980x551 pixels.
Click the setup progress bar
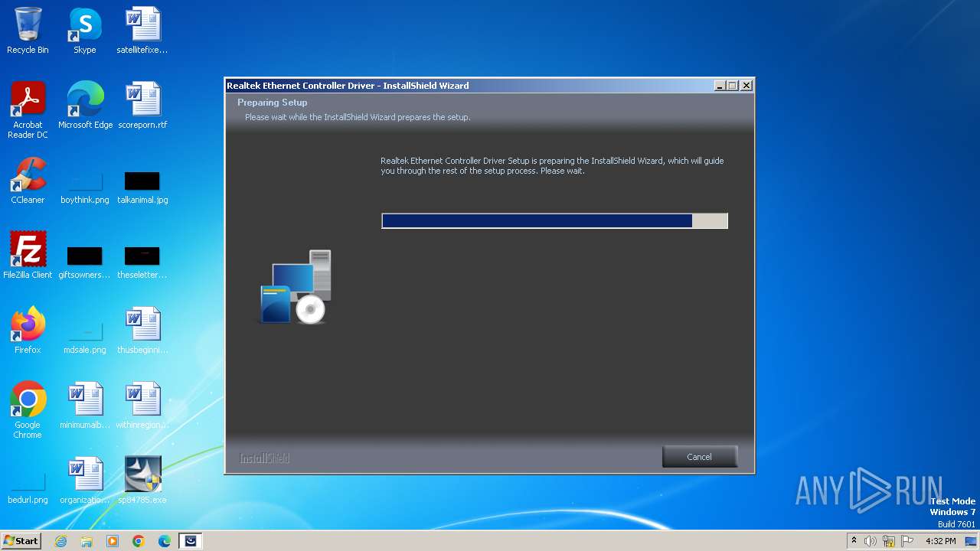click(554, 221)
